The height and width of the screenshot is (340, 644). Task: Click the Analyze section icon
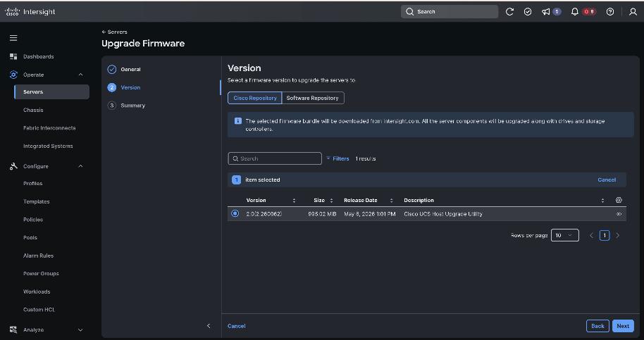point(13,329)
